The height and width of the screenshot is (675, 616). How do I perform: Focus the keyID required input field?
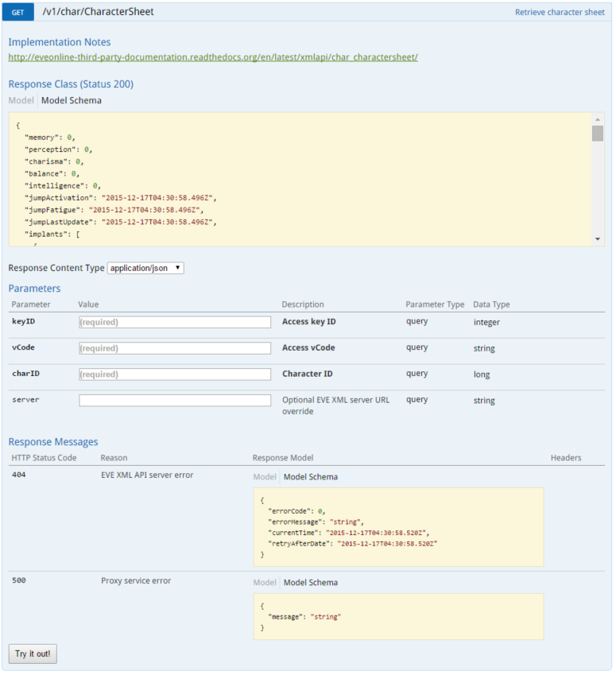[175, 322]
